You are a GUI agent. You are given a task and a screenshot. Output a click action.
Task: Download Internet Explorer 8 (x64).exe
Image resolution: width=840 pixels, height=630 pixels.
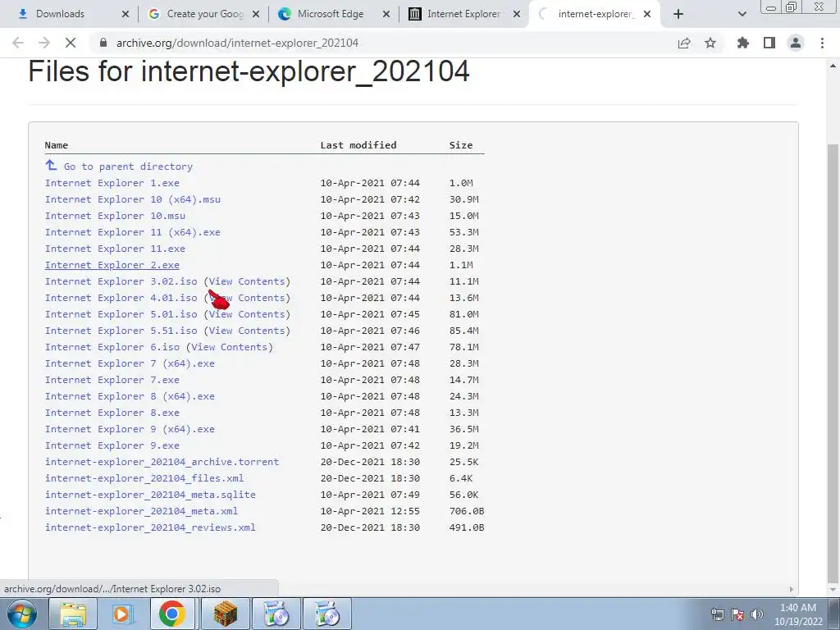[130, 396]
